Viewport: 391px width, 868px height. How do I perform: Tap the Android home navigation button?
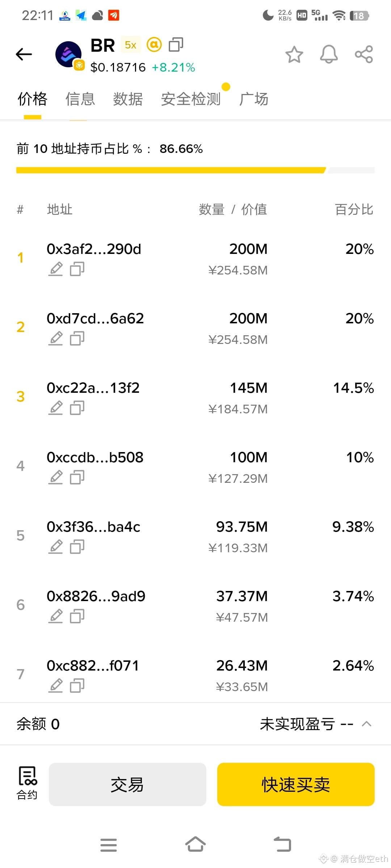tap(195, 845)
